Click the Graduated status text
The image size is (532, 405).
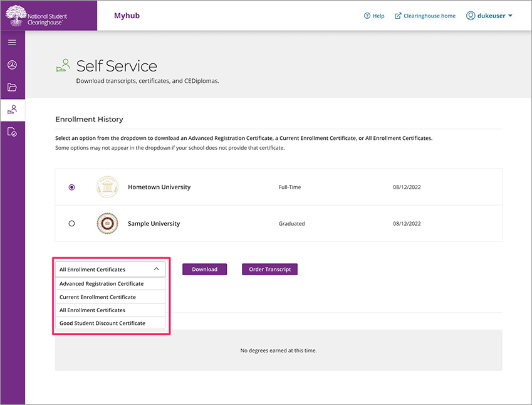tap(292, 223)
